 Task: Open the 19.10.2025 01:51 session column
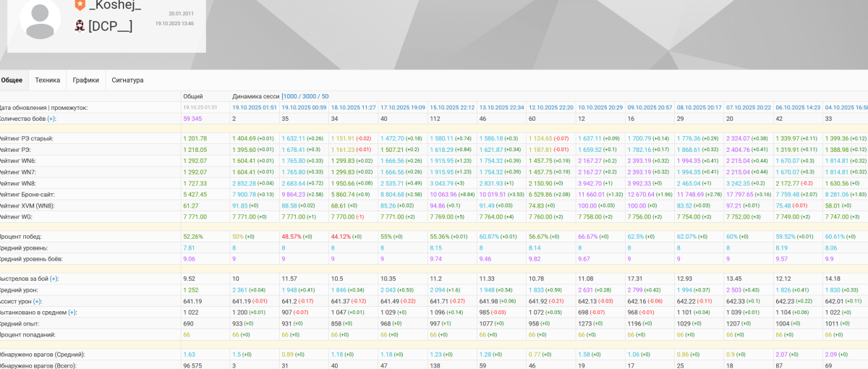click(254, 107)
